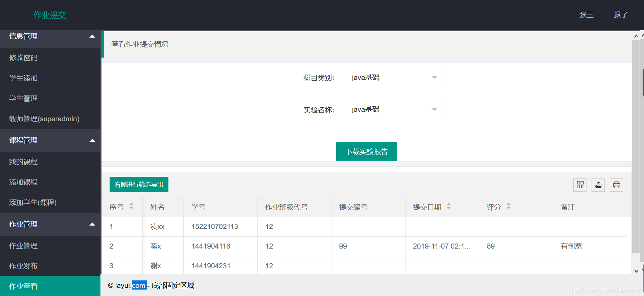The width and height of the screenshot is (644, 296).
Task: Click the 作业提交 logo title
Action: 50,15
